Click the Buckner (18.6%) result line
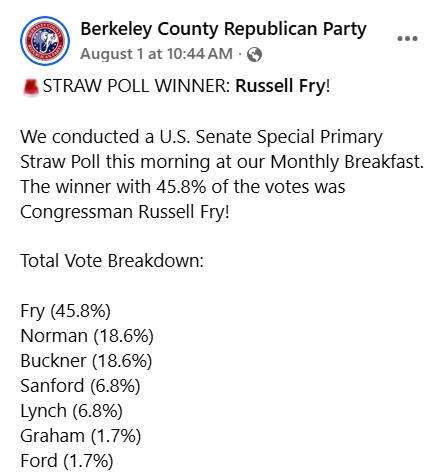Image resolution: width=432 pixels, height=476 pixels. 86,361
